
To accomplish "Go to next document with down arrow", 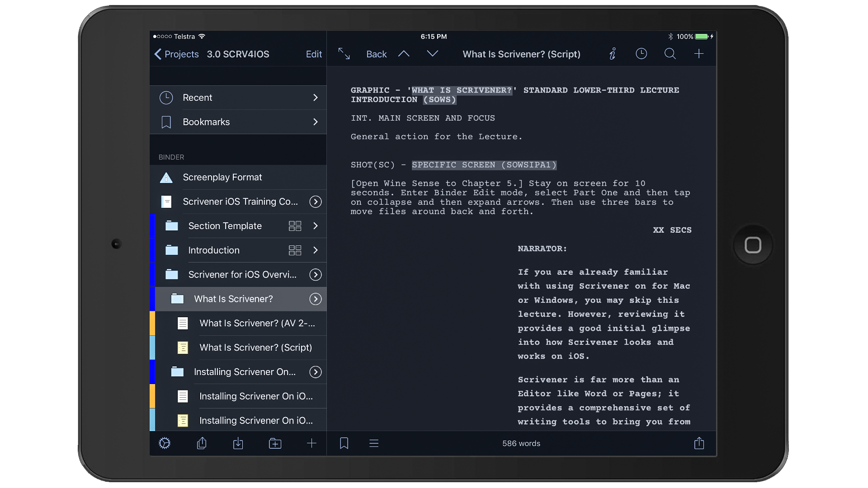I will click(433, 54).
